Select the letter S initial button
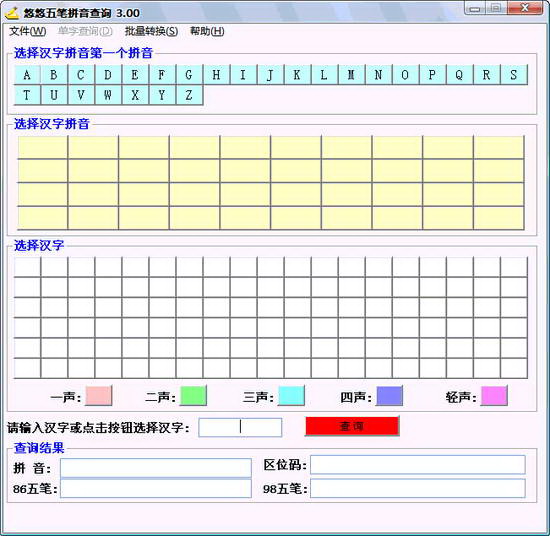Viewport: 550px width, 536px height. (514, 75)
